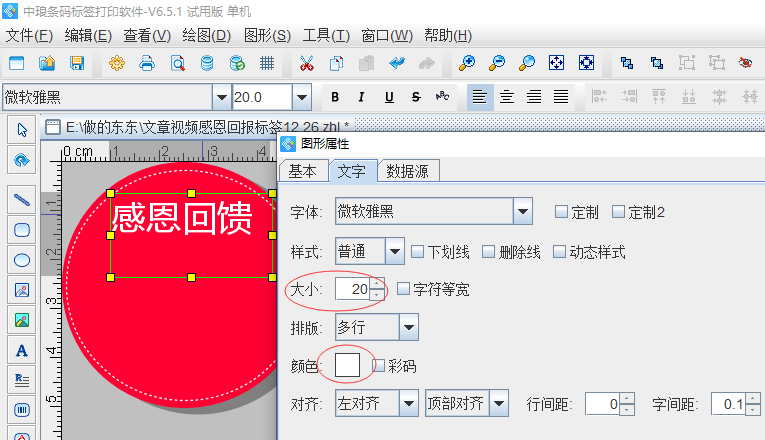Toggle bold formatting button
Image resolution: width=765 pixels, height=440 pixels.
(335, 97)
